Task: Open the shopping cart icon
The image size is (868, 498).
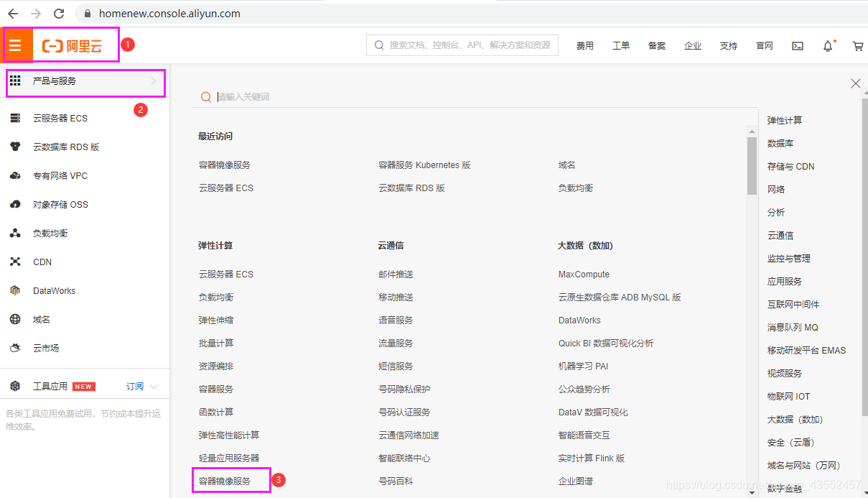Action: coord(858,46)
